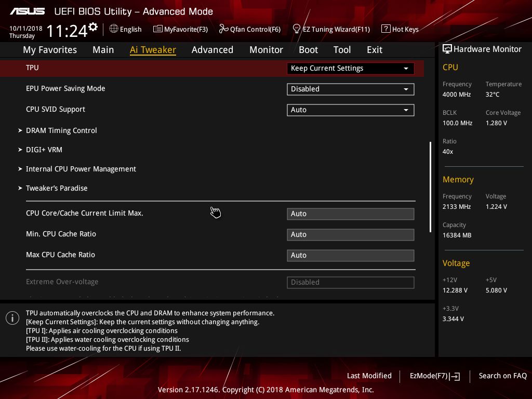Switch to the Boot tab
The height and width of the screenshot is (399, 532).
point(309,50)
